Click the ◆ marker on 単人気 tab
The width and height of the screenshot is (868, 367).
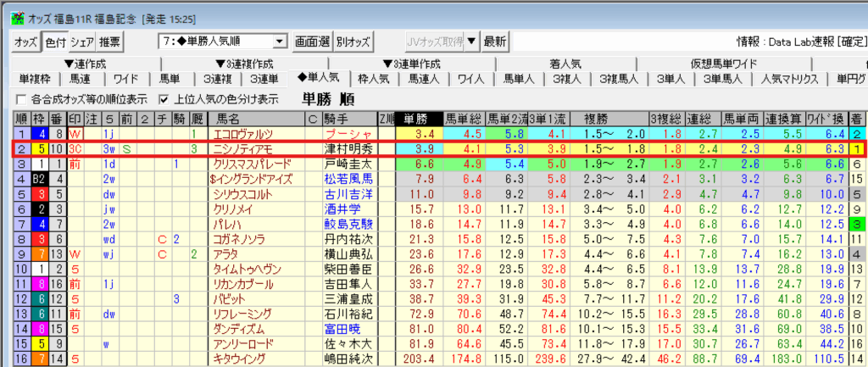click(x=301, y=79)
